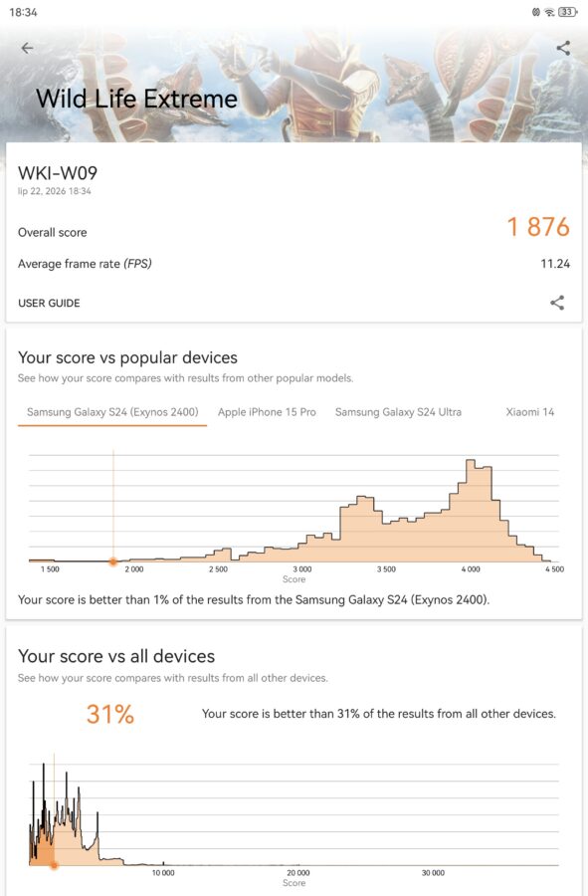This screenshot has width=588, height=896.
Task: Tap the battery indicator showing 33
Action: (567, 12)
